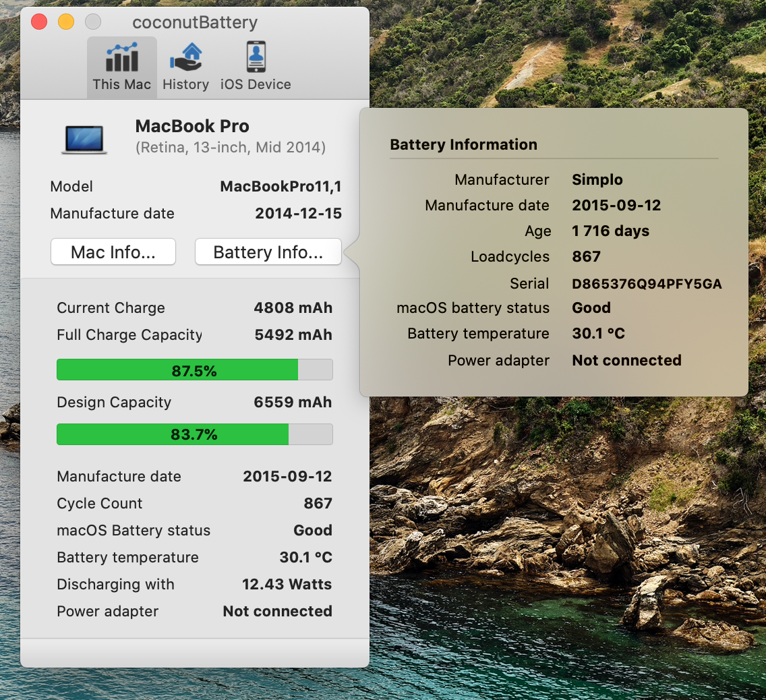This screenshot has height=700, width=766.
Task: Click the "4808 mAh" current charge value
Action: (x=293, y=308)
